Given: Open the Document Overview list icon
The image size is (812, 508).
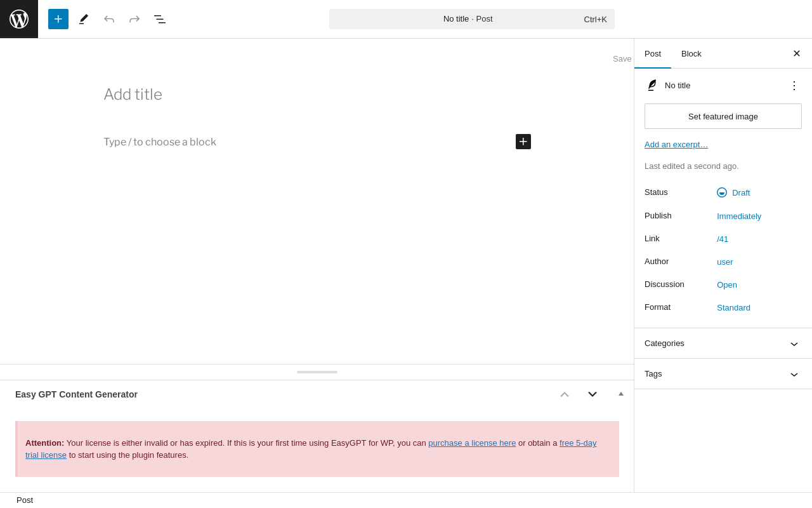Looking at the screenshot, I should (x=160, y=19).
